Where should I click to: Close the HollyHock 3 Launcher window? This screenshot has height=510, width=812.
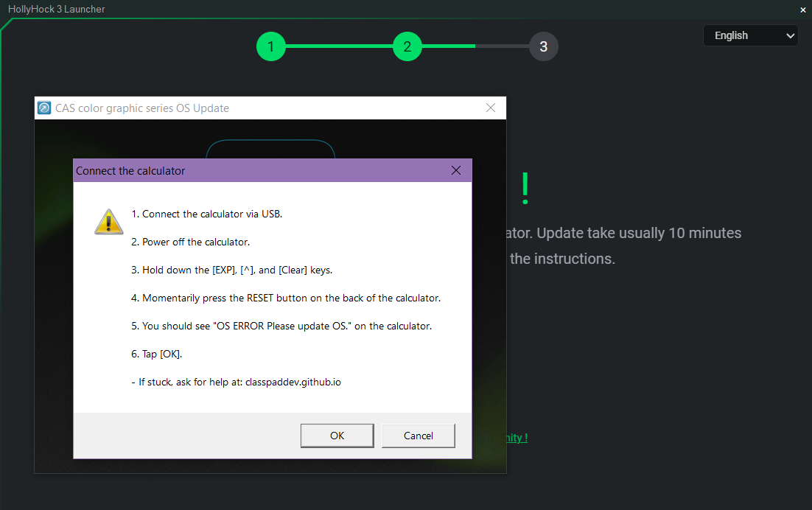pos(802,10)
